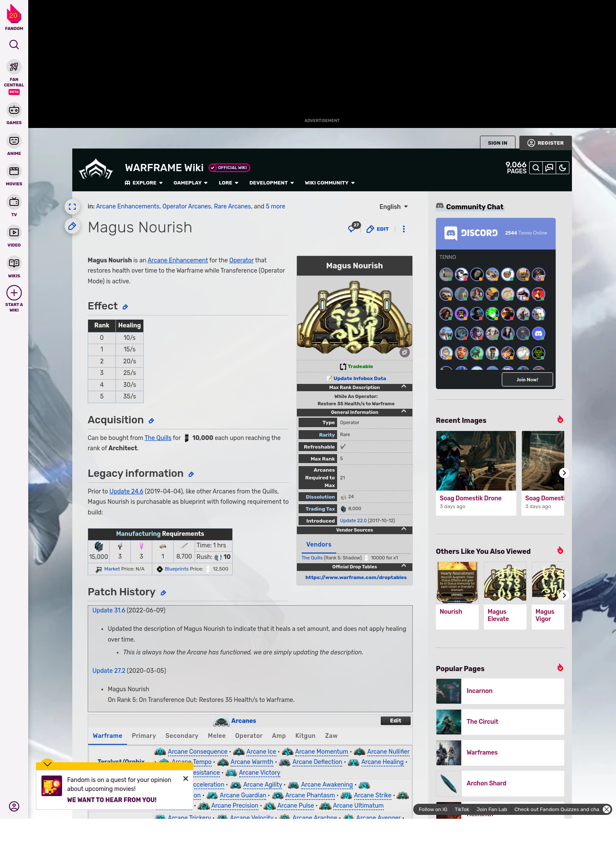Open the Anime icon in sidebar
Viewport: 616px width, 856px height.
coord(14,141)
